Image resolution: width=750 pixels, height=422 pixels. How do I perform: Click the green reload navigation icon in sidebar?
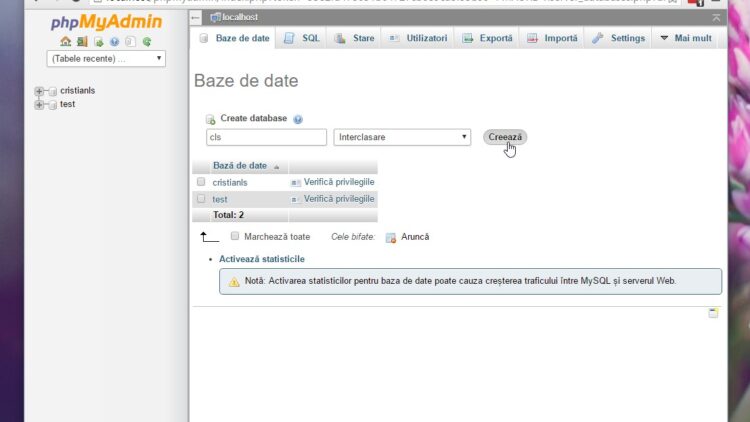click(147, 42)
